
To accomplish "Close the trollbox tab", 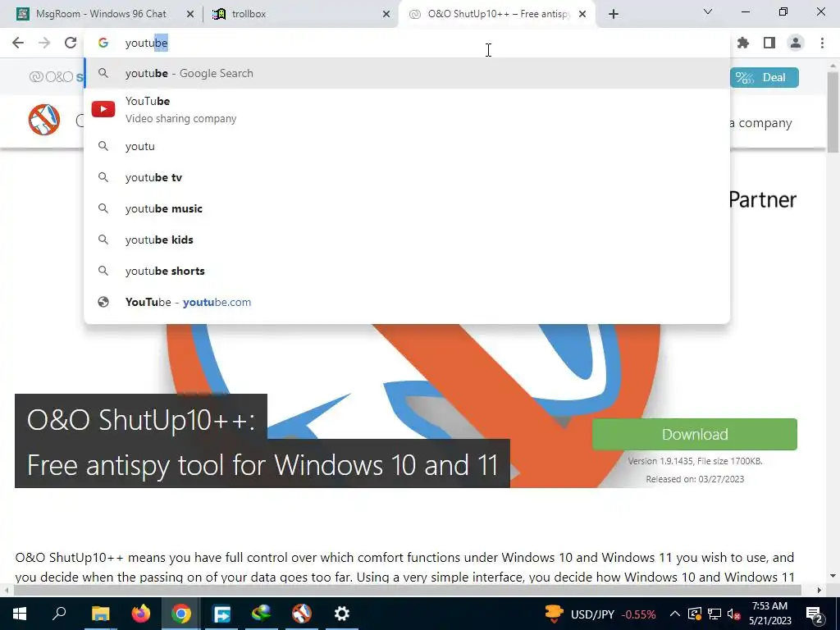I will [x=386, y=15].
